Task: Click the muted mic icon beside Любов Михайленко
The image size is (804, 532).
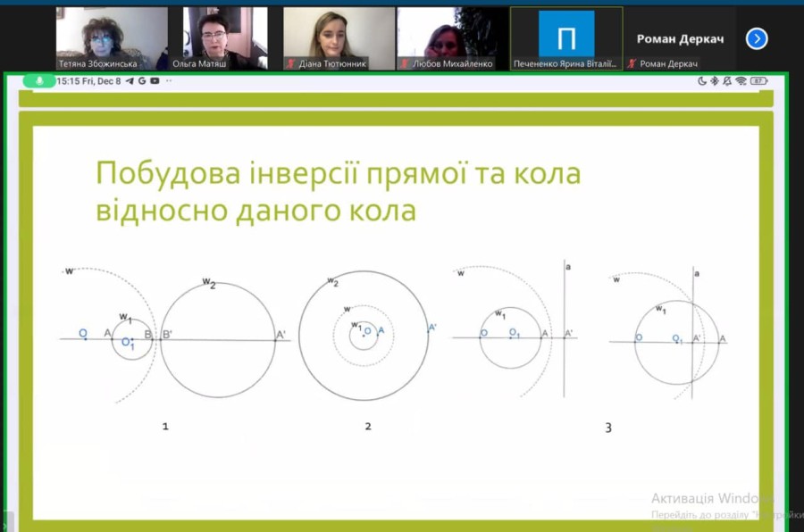Action: [x=405, y=63]
